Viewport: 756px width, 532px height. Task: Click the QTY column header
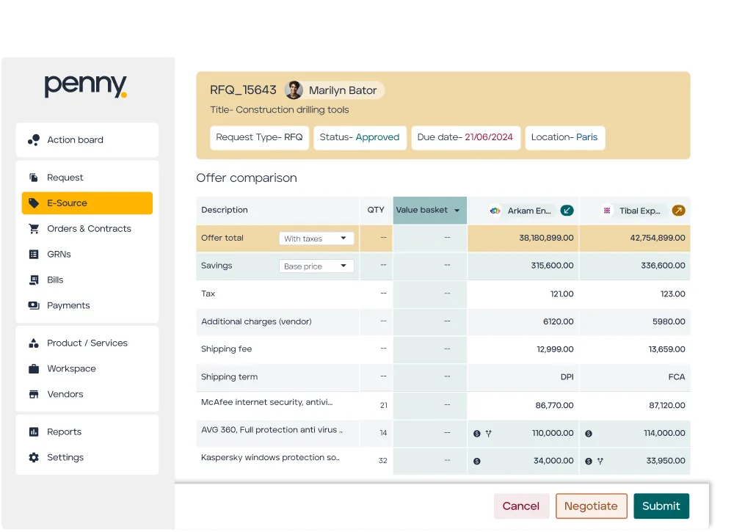[376, 210]
